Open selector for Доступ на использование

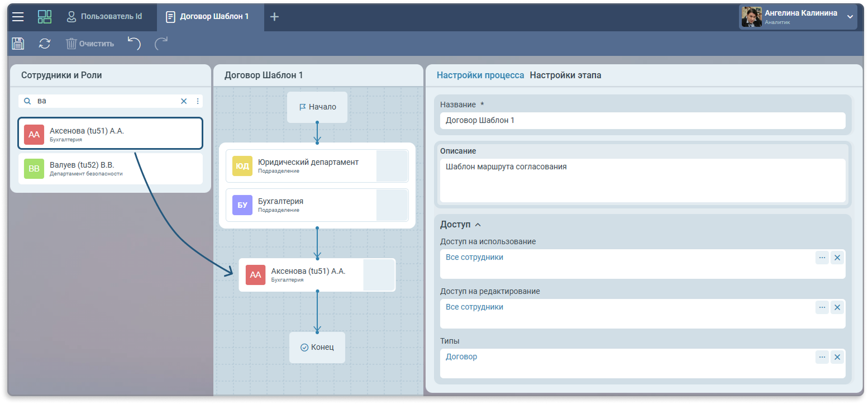pyautogui.click(x=822, y=258)
